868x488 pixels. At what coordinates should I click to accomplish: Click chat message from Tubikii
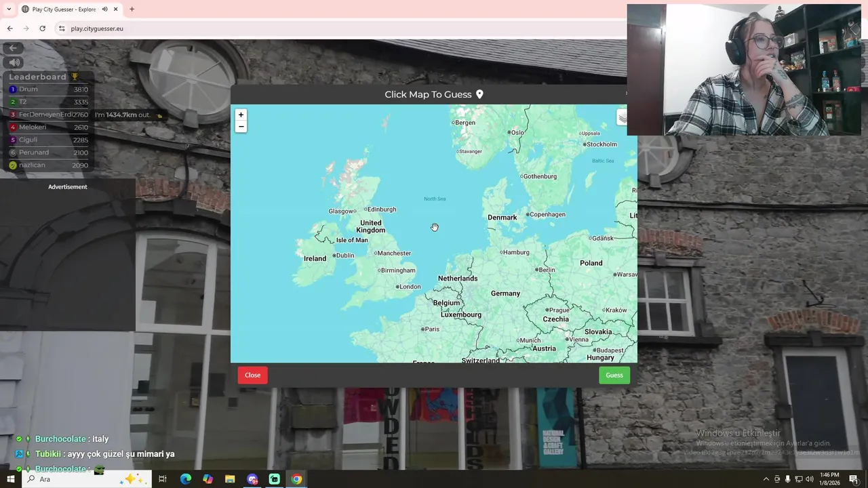[95, 454]
